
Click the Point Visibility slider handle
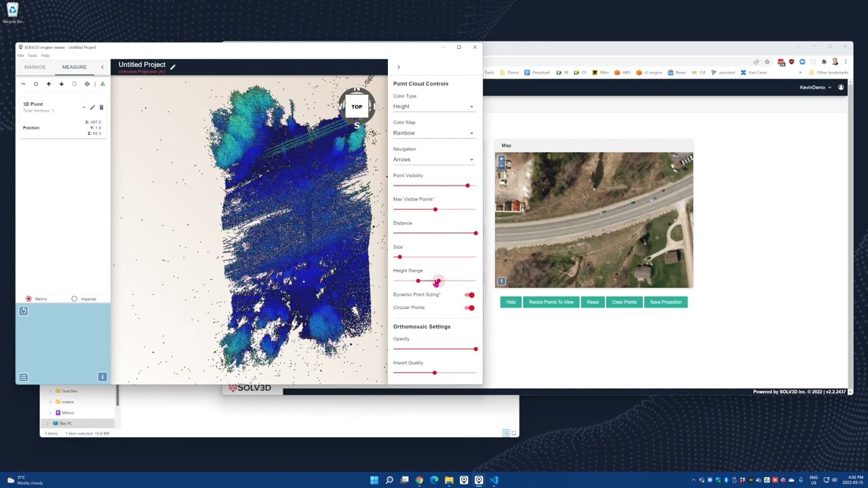pyautogui.click(x=467, y=186)
